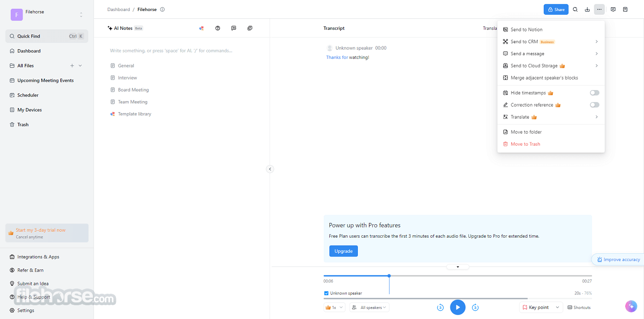Image resolution: width=644 pixels, height=319 pixels.
Task: Open the comments icon in top bar
Action: pyautogui.click(x=613, y=9)
